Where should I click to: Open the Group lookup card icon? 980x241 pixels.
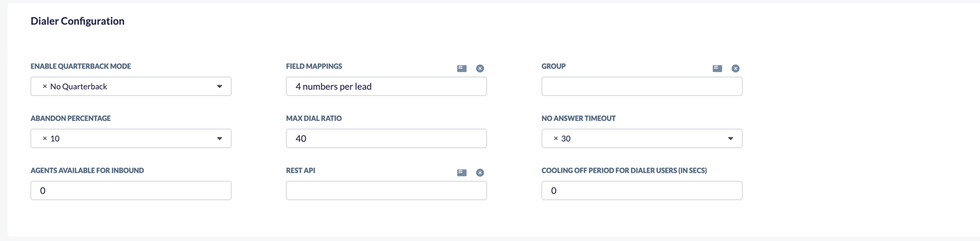coord(717,68)
